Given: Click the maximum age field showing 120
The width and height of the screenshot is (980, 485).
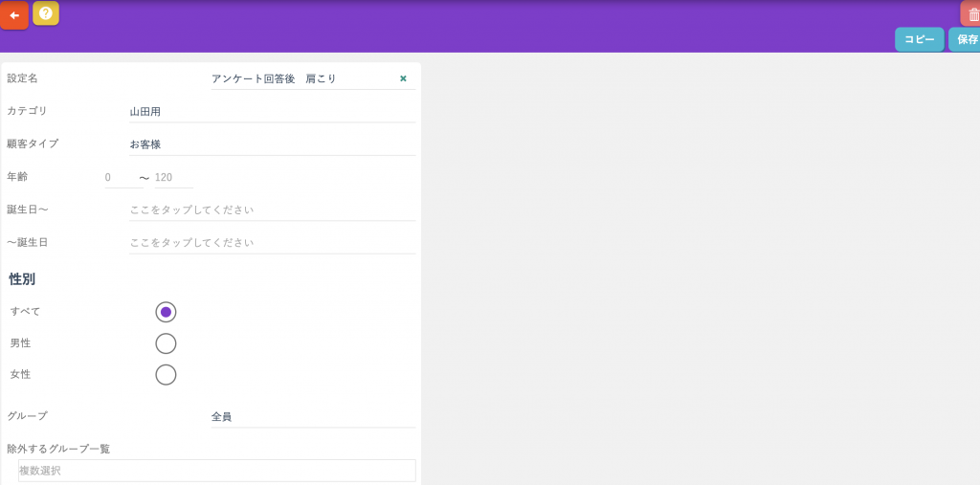Looking at the screenshot, I should (173, 178).
